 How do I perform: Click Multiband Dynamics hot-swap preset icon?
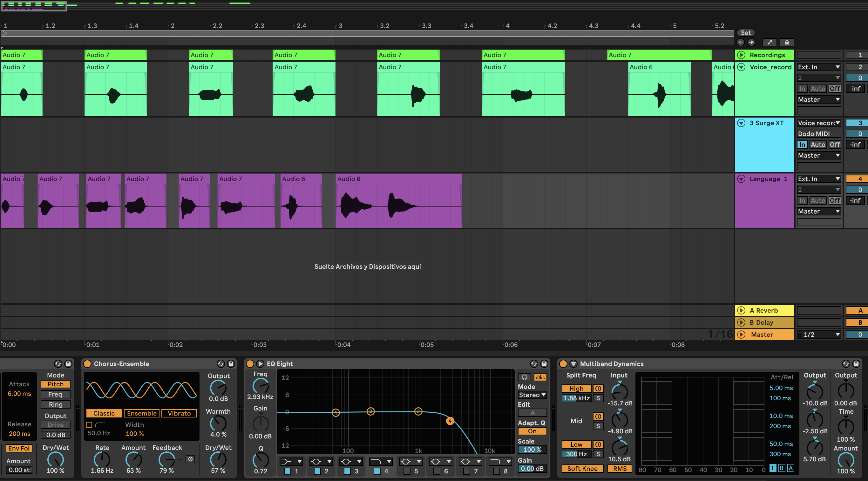[x=846, y=364]
